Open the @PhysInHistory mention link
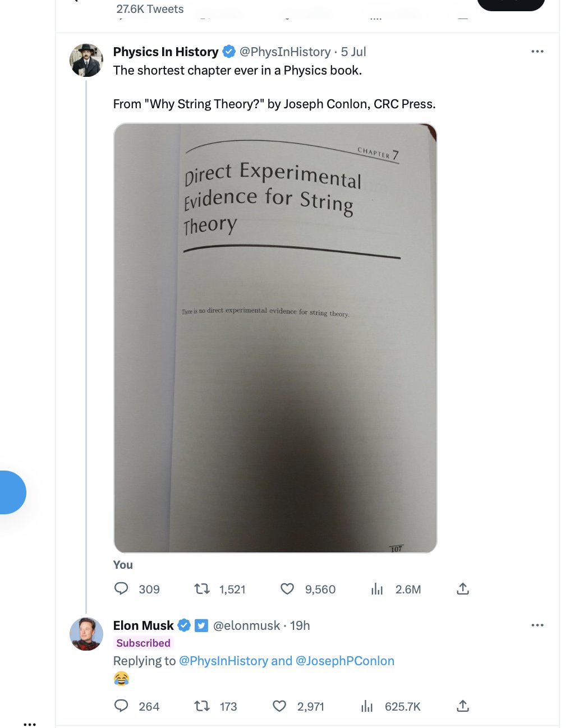Screen dimensions: 579x728 click(x=223, y=661)
